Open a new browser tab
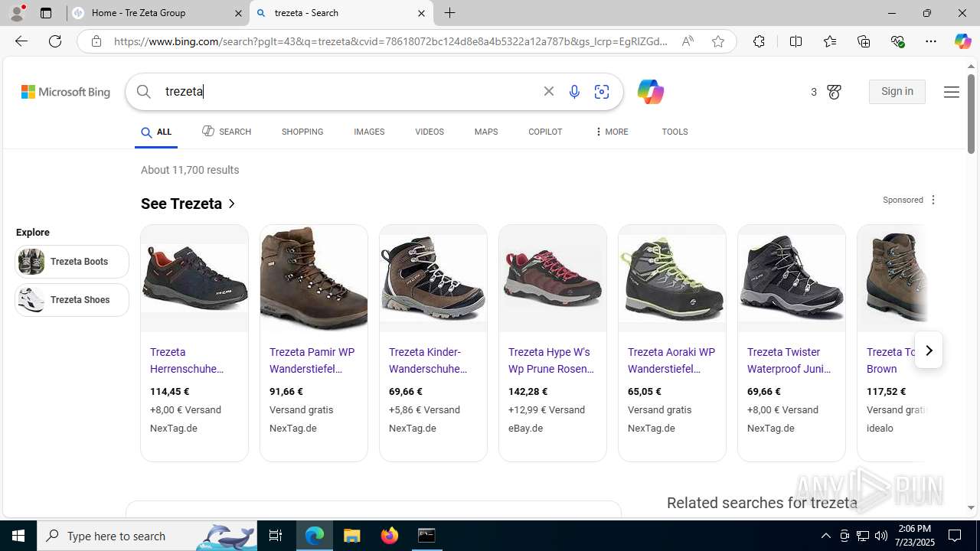980x551 pixels. pyautogui.click(x=450, y=13)
